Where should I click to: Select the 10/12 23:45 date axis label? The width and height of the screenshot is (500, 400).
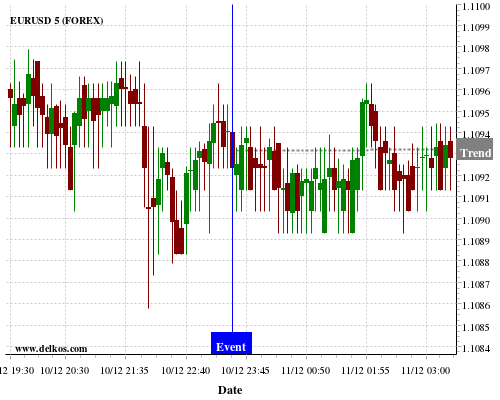(245, 370)
